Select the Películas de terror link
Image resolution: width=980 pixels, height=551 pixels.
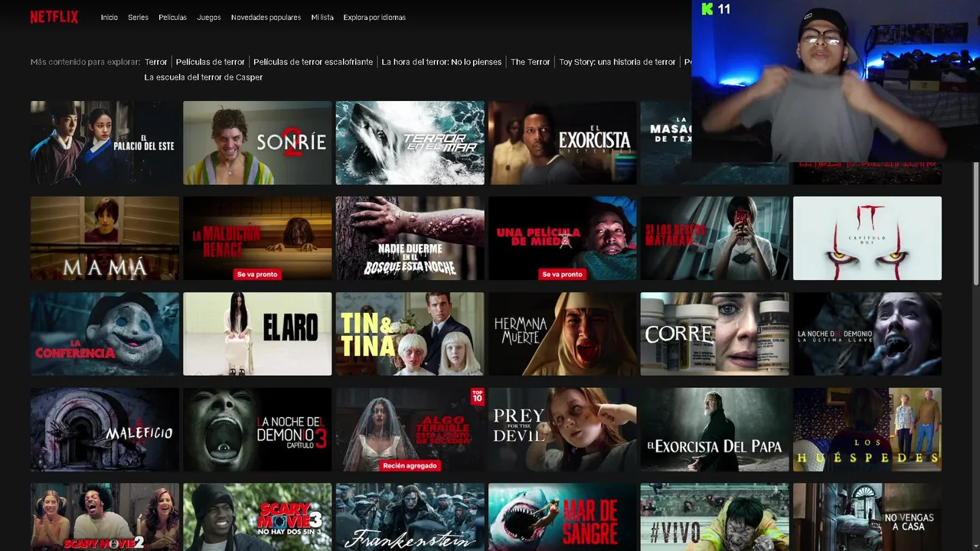tap(211, 62)
